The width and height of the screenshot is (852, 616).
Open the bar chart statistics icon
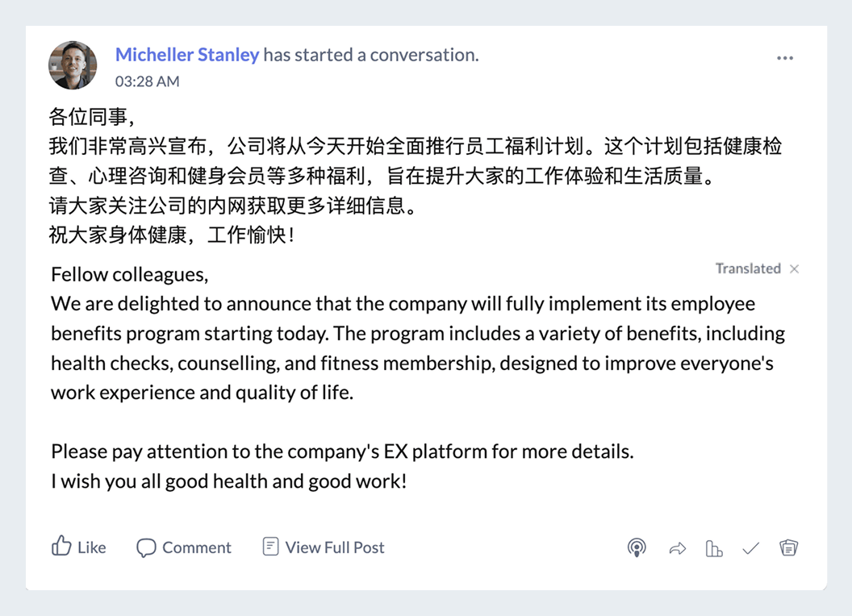point(714,549)
